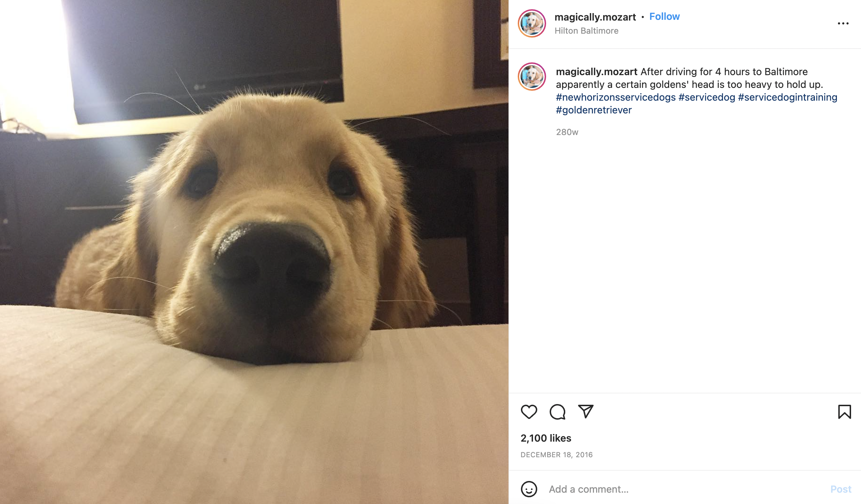Open profile picture in post header
861x504 pixels.
(x=532, y=23)
